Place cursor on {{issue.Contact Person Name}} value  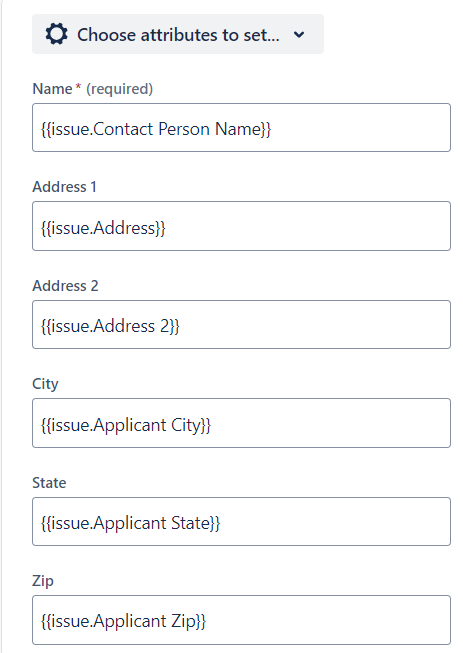pos(156,129)
